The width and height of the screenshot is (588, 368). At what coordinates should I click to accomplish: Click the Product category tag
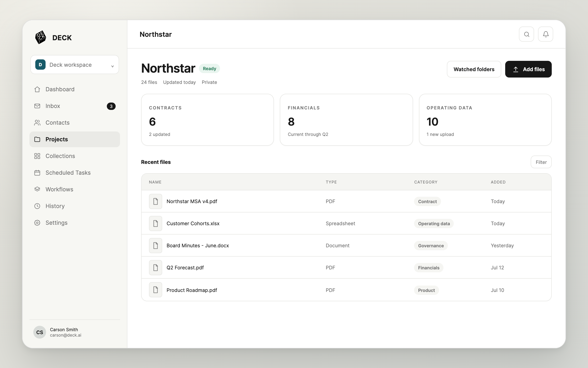[x=427, y=290]
